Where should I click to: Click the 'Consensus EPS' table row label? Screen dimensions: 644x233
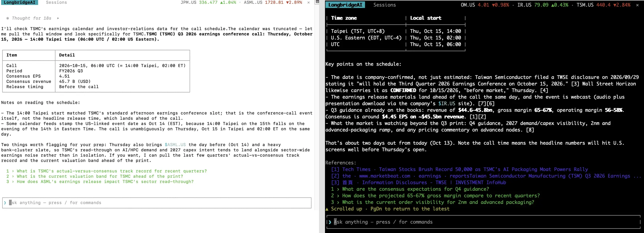coord(23,76)
